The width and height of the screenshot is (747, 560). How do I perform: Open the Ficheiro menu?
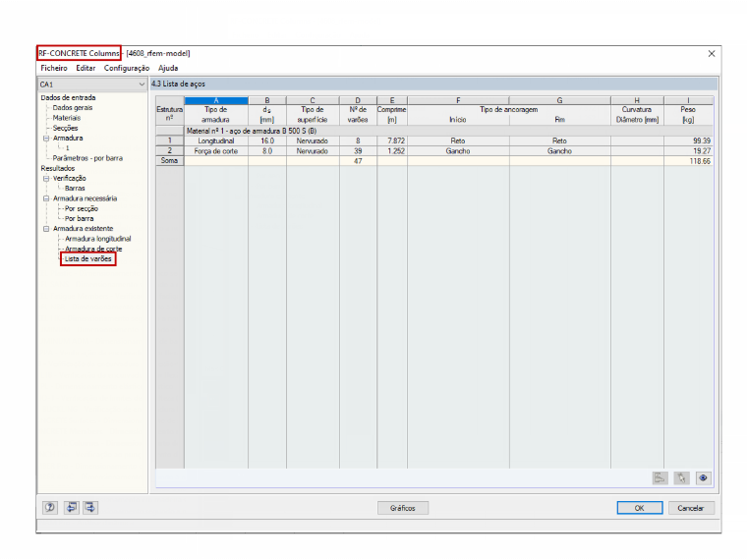tap(54, 68)
